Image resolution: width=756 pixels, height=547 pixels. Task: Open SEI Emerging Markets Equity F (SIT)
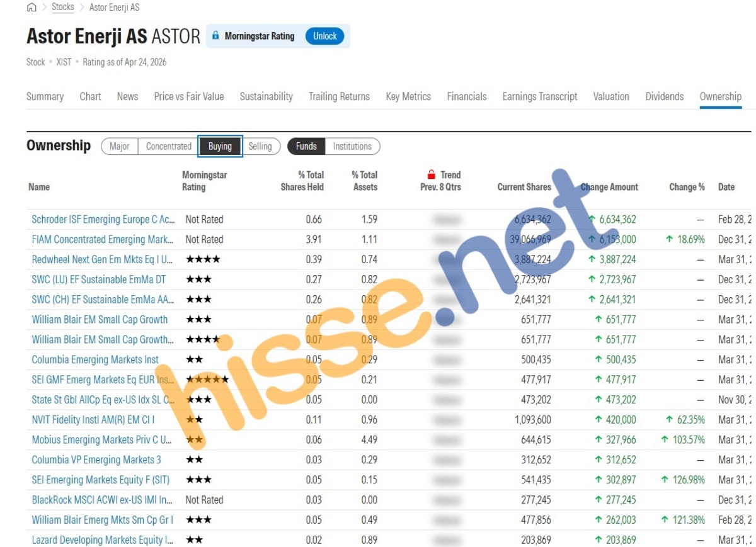(101, 480)
